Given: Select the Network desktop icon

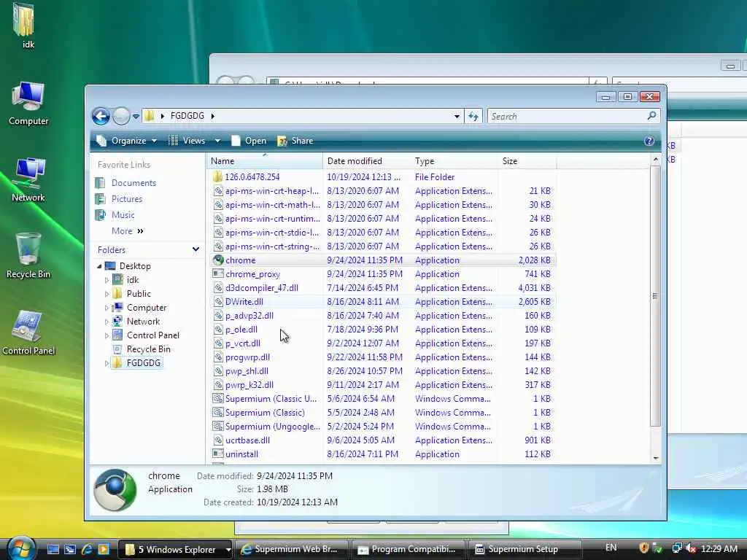Looking at the screenshot, I should [x=28, y=180].
